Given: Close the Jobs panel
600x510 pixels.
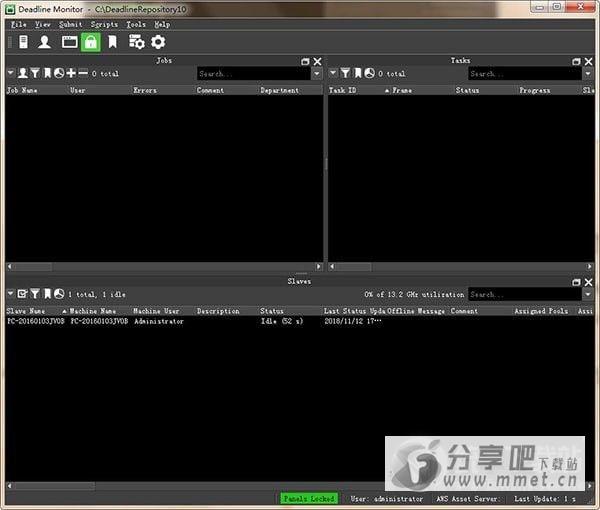Looking at the screenshot, I should (318, 61).
